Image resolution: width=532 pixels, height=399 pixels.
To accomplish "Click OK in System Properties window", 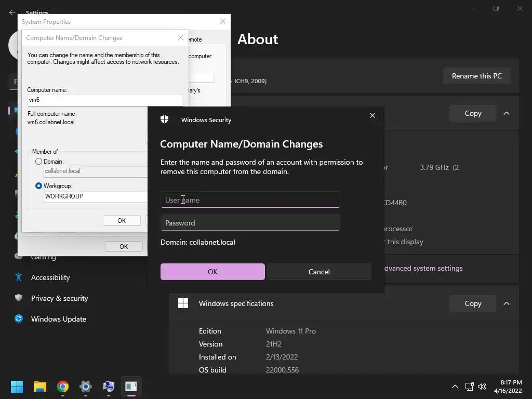I will point(124,247).
